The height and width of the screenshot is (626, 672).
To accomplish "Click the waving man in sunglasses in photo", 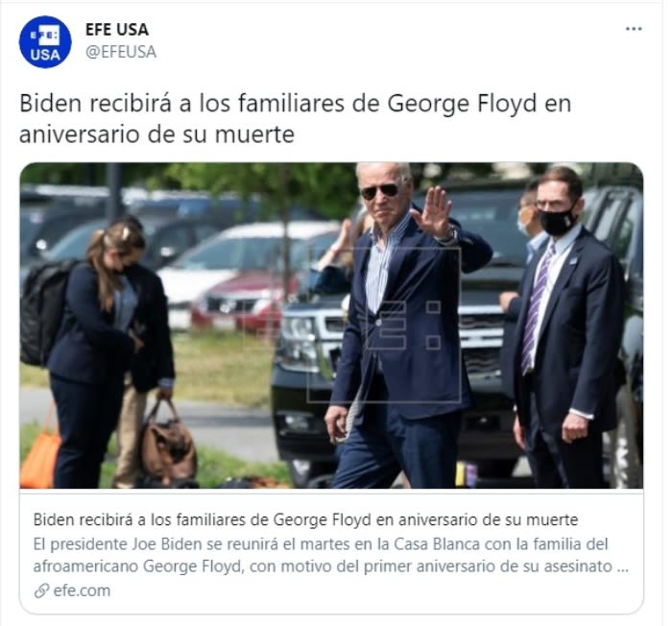I will click(403, 325).
